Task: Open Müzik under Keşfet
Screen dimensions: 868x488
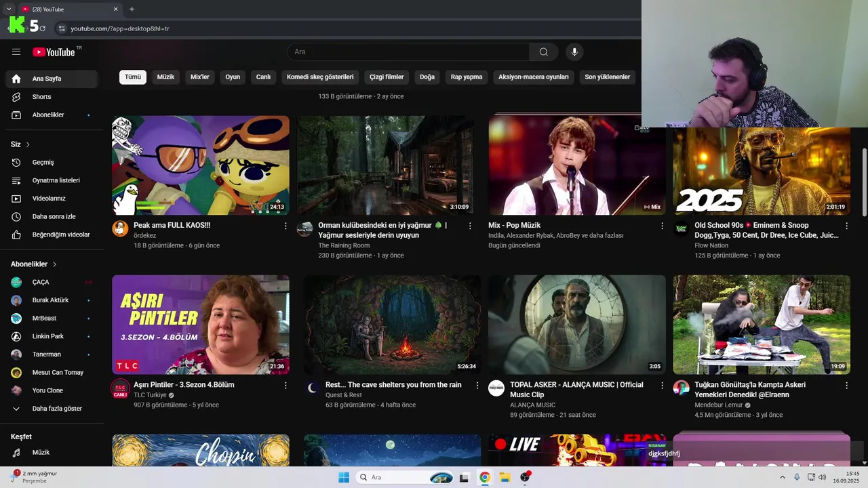Action: click(x=52, y=453)
